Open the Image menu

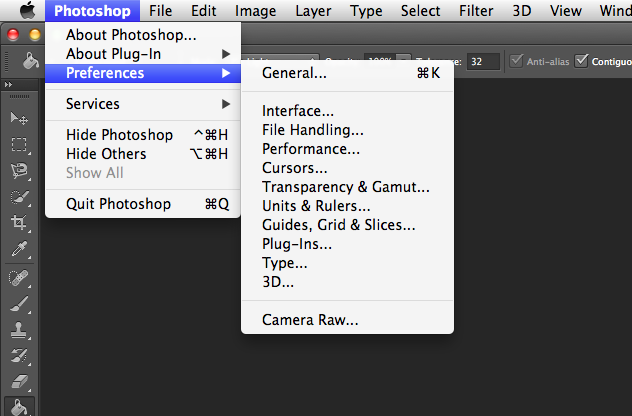click(x=256, y=10)
